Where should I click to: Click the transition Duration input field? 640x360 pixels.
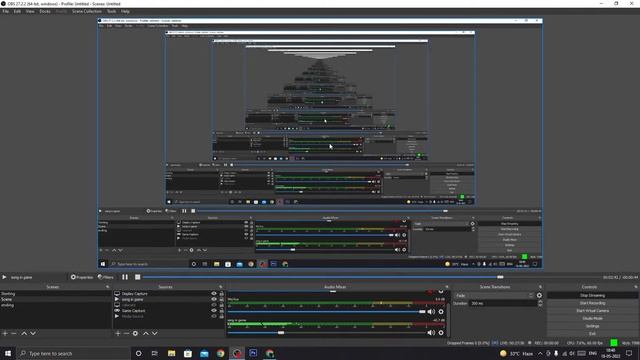click(503, 304)
